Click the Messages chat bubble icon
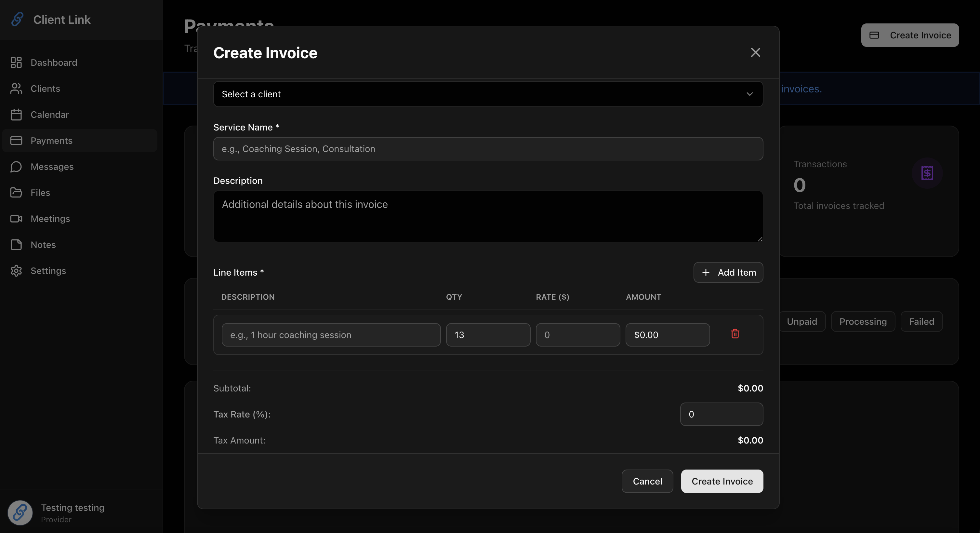 (x=16, y=167)
